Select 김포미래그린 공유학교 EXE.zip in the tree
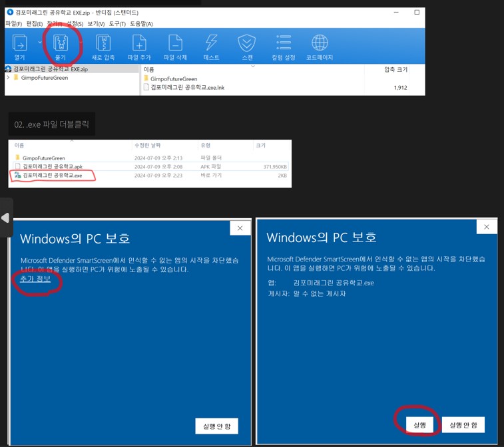The image size is (504, 447). coord(50,69)
